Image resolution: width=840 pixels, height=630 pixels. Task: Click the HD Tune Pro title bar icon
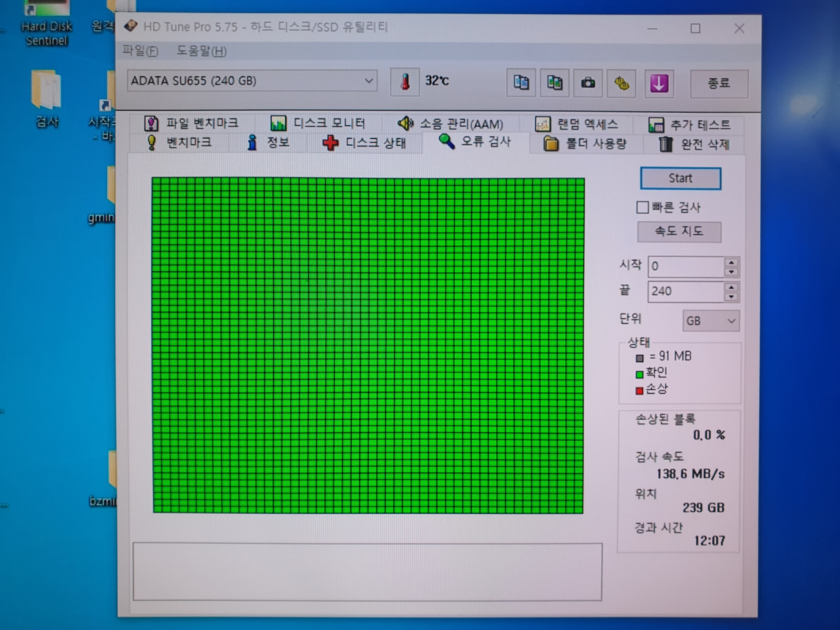pyautogui.click(x=131, y=26)
